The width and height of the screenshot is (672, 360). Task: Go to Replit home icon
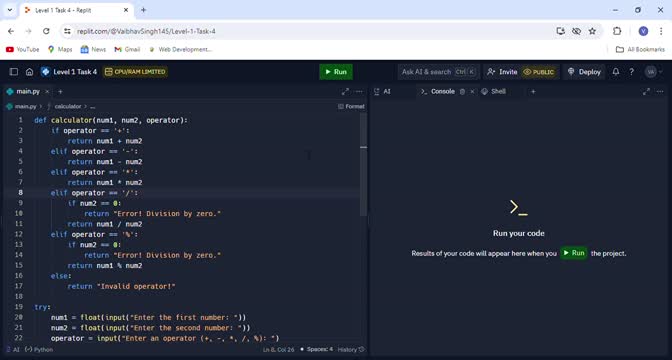coord(29,72)
